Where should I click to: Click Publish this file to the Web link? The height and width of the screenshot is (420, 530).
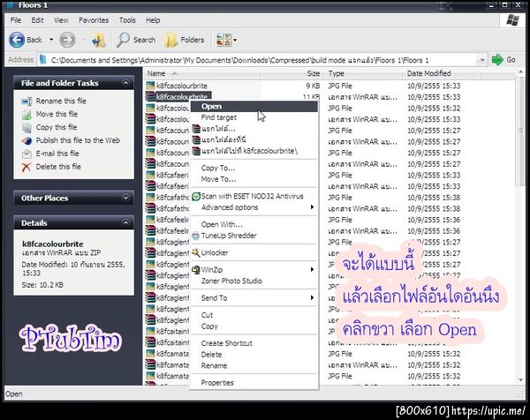(x=78, y=140)
